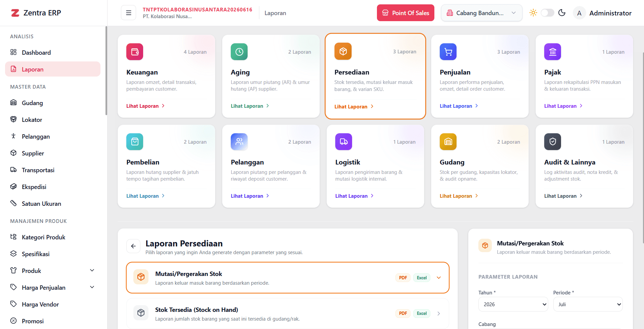This screenshot has height=329, width=644.
Task: Select the Stok Tersedia (Stock on Hand) report row
Action: pos(288,314)
